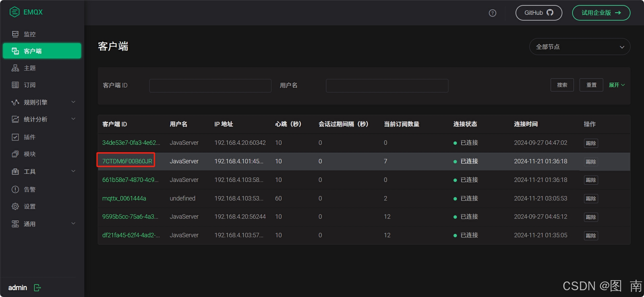Click connect time 2024-09-27 04:47:02
Screen dimensions: 644x297
pyautogui.click(x=540, y=143)
